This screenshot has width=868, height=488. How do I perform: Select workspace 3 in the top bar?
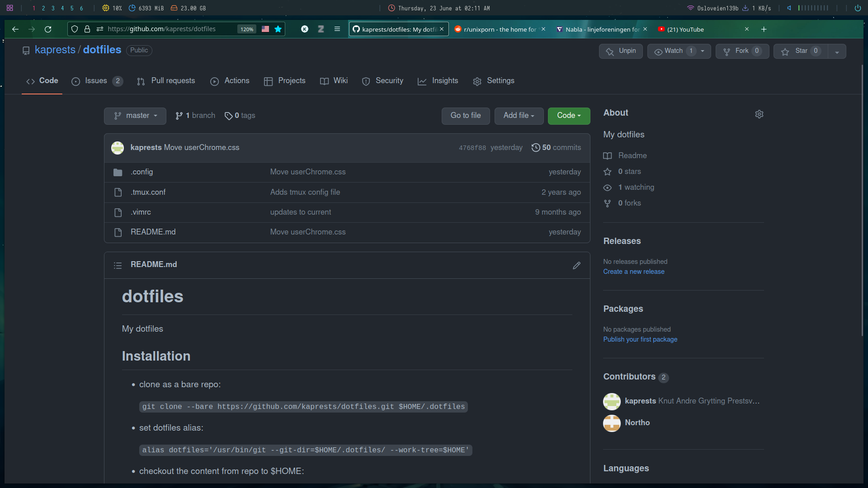(x=53, y=8)
